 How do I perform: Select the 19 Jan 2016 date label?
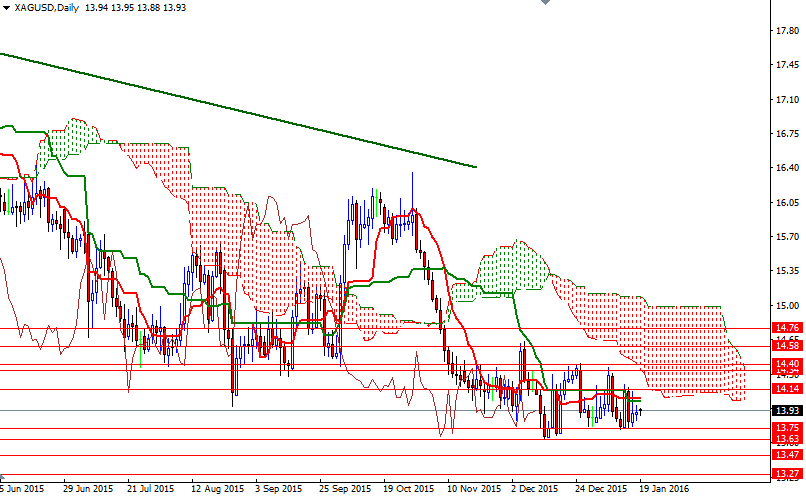[x=664, y=488]
